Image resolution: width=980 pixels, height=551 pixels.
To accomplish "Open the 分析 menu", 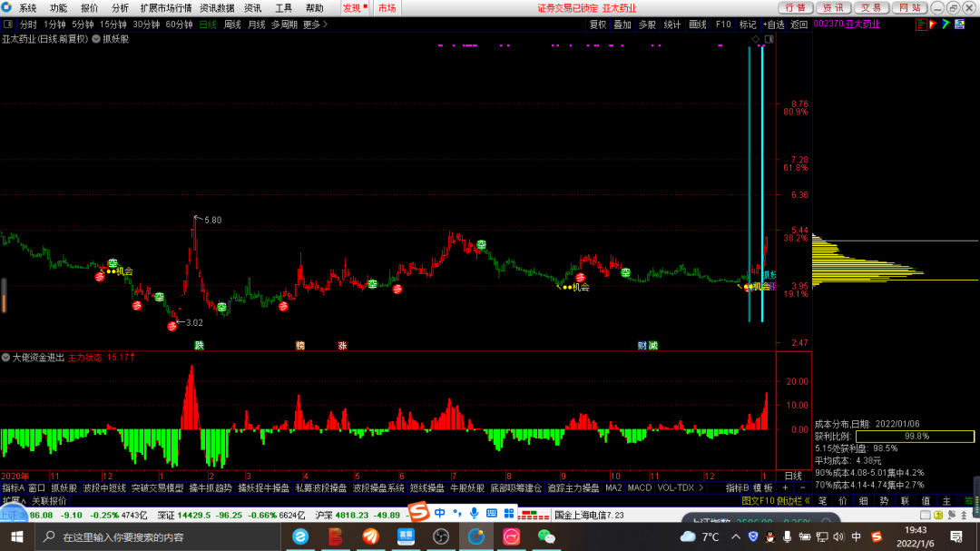I will coord(120,8).
